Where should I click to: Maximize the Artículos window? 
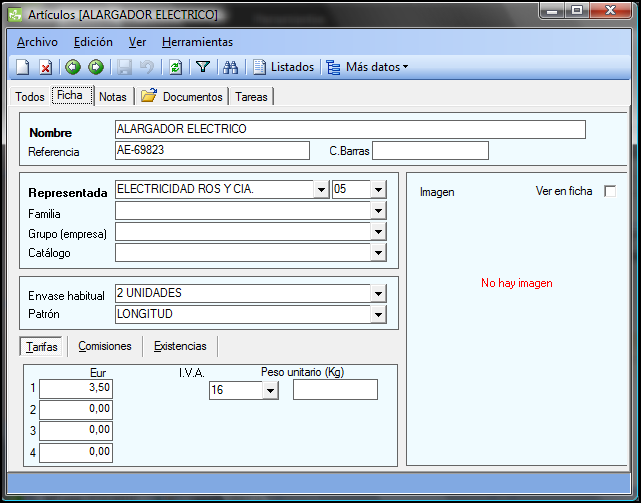tap(577, 11)
